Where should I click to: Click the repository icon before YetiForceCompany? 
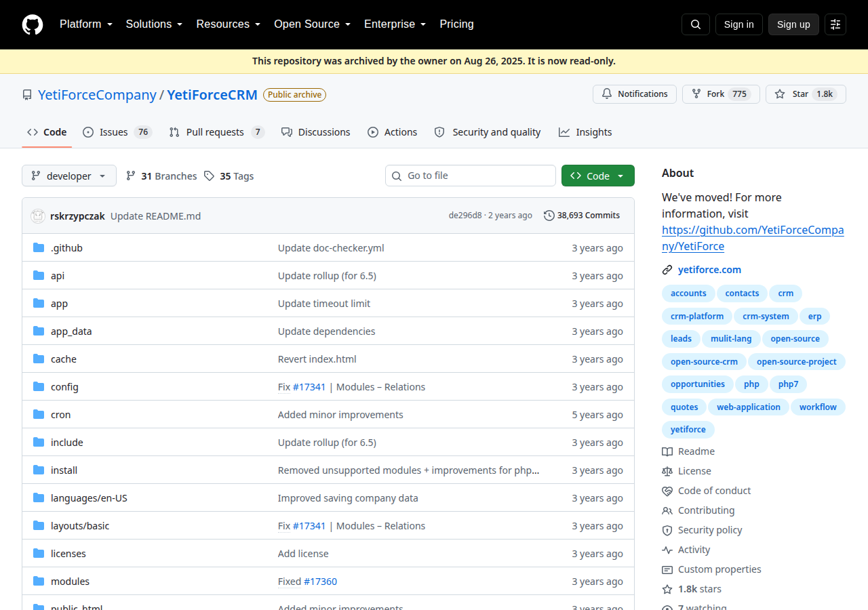[27, 95]
